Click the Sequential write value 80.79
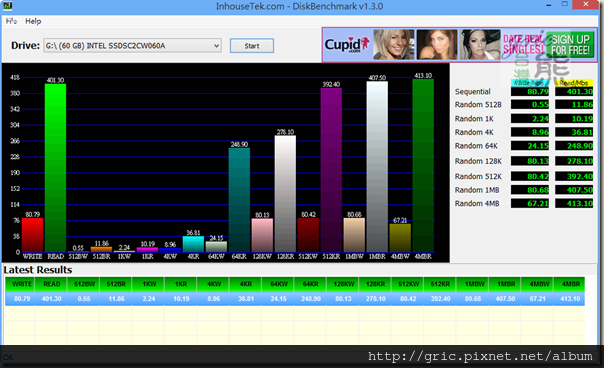 click(x=530, y=92)
